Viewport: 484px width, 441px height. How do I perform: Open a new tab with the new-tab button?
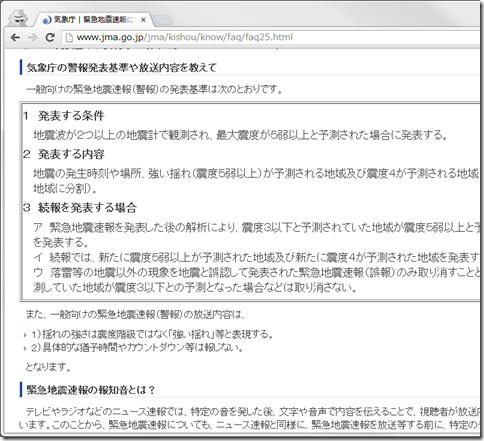pos(163,20)
